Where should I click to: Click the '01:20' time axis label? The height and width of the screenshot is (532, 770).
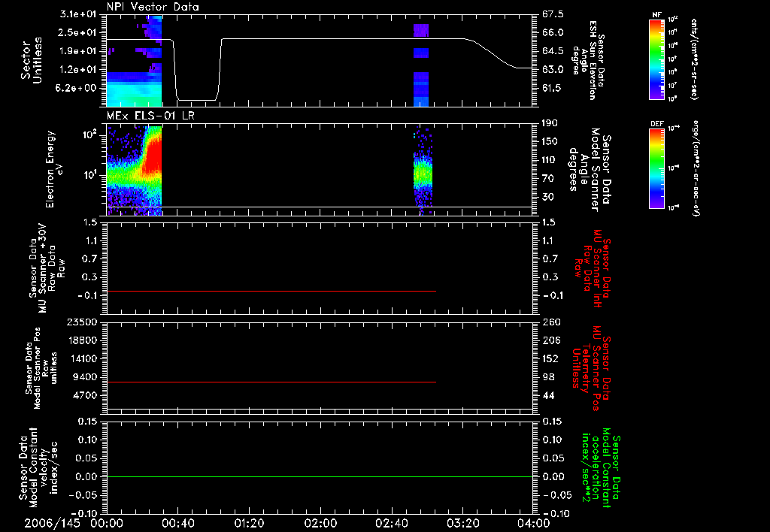coord(249,523)
